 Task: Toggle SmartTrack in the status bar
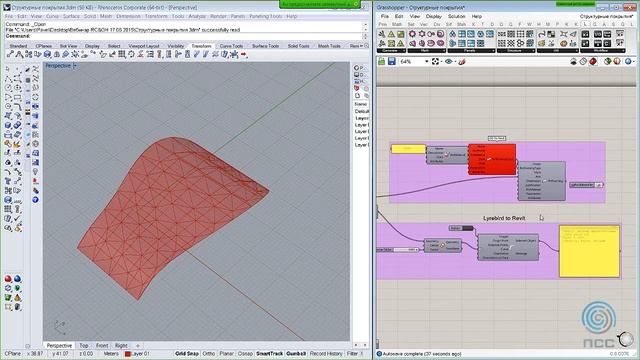tap(269, 353)
